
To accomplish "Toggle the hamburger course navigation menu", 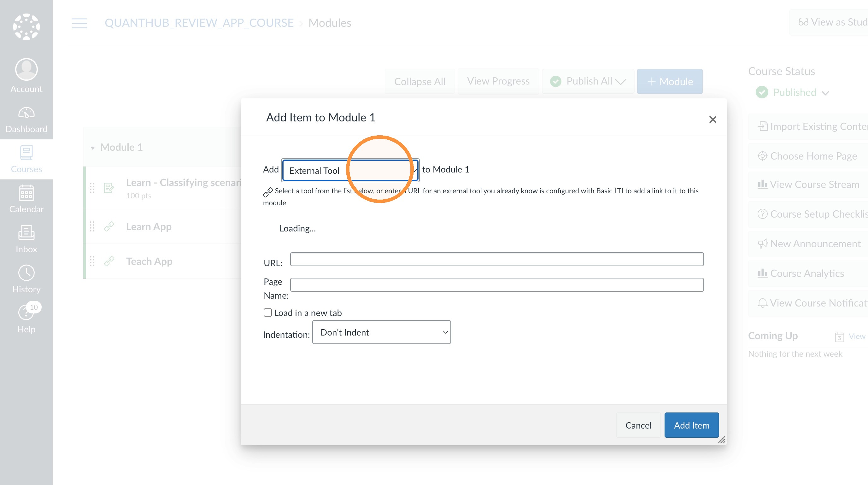I will coord(79,23).
